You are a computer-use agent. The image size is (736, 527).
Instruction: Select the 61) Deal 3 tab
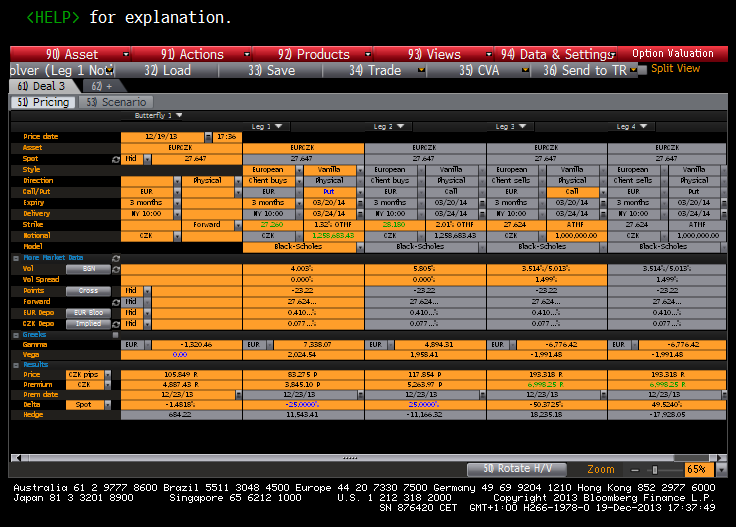[42, 86]
